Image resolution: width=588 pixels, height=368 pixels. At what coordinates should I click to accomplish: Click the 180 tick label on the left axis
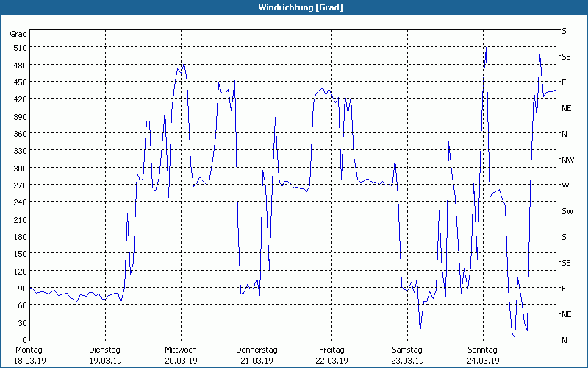point(18,237)
